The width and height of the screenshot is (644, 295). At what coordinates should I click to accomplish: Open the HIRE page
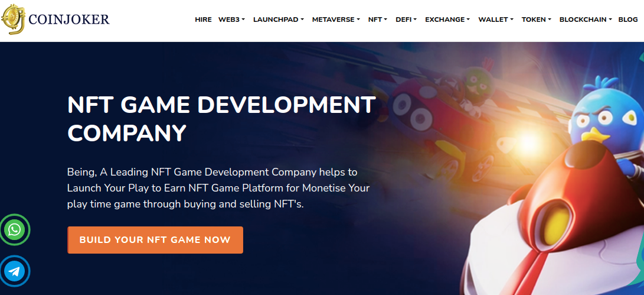click(203, 20)
